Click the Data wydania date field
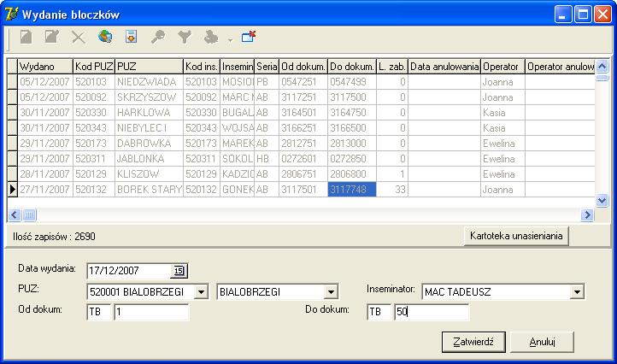Screen dimensions: 617x364 (x=129, y=271)
